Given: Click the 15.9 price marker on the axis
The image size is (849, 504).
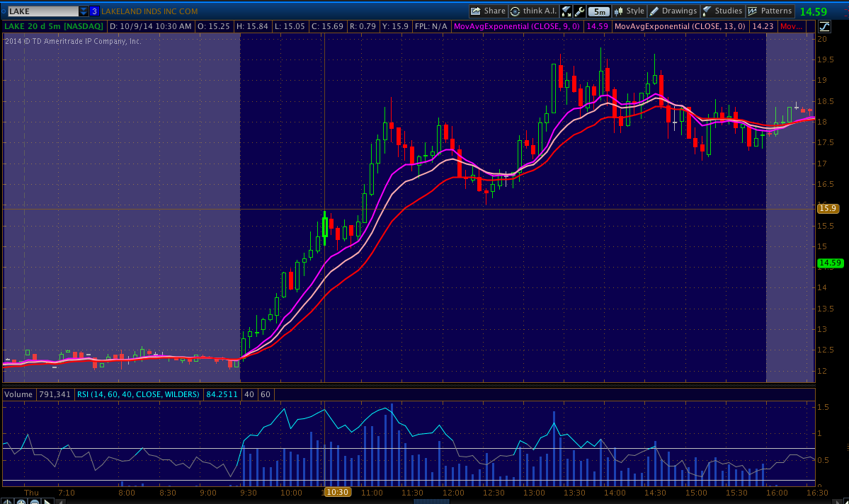Looking at the screenshot, I should (x=827, y=208).
